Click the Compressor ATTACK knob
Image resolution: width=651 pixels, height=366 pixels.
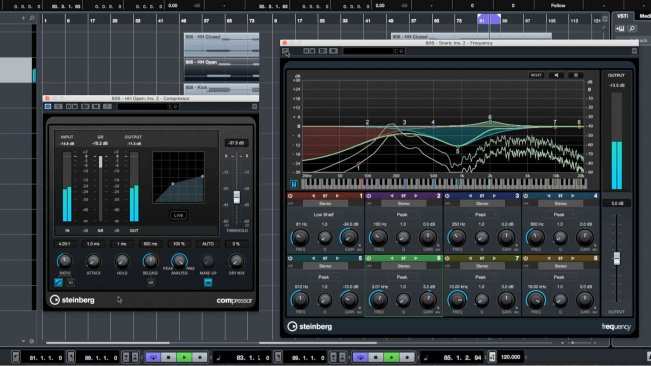(93, 261)
